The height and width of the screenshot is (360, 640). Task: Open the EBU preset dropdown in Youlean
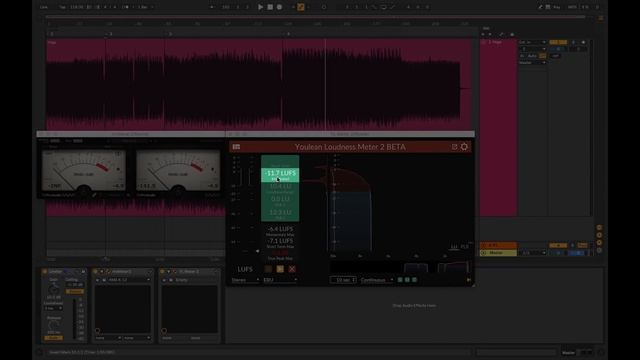(x=280, y=280)
